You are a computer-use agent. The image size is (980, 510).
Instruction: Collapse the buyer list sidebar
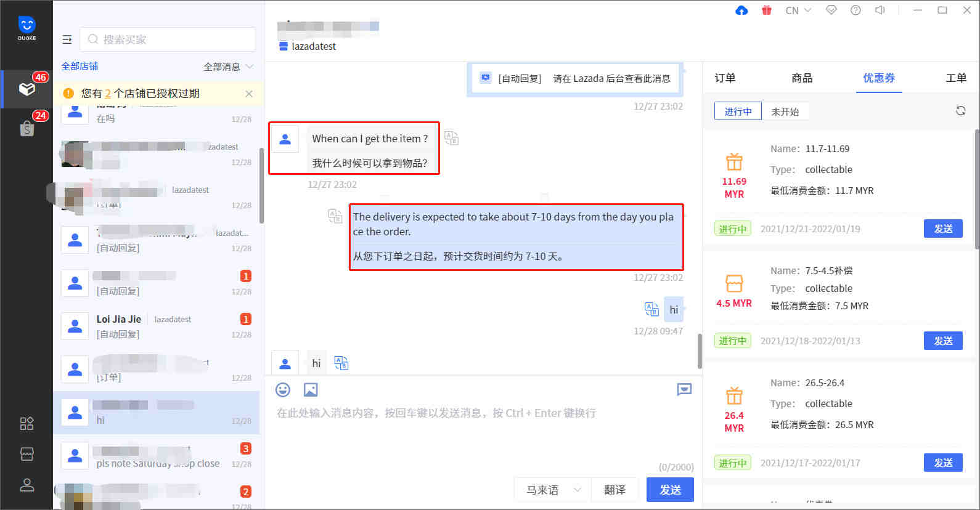click(67, 39)
